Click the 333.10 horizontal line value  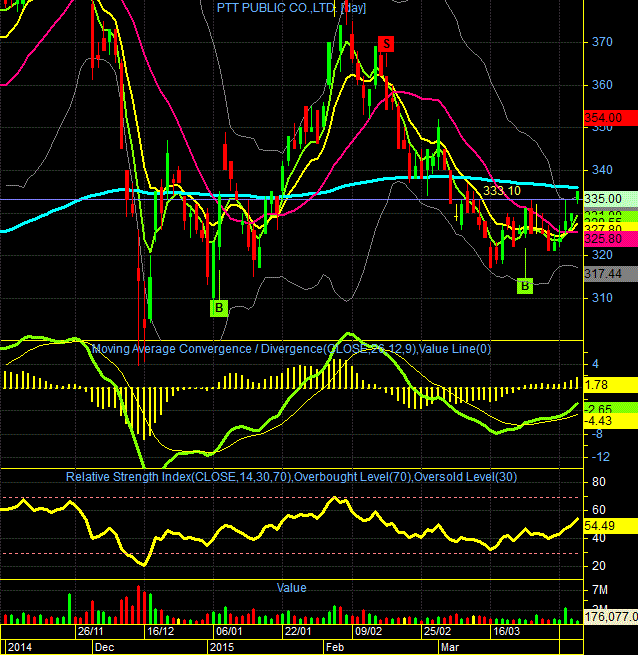pyautogui.click(x=502, y=191)
